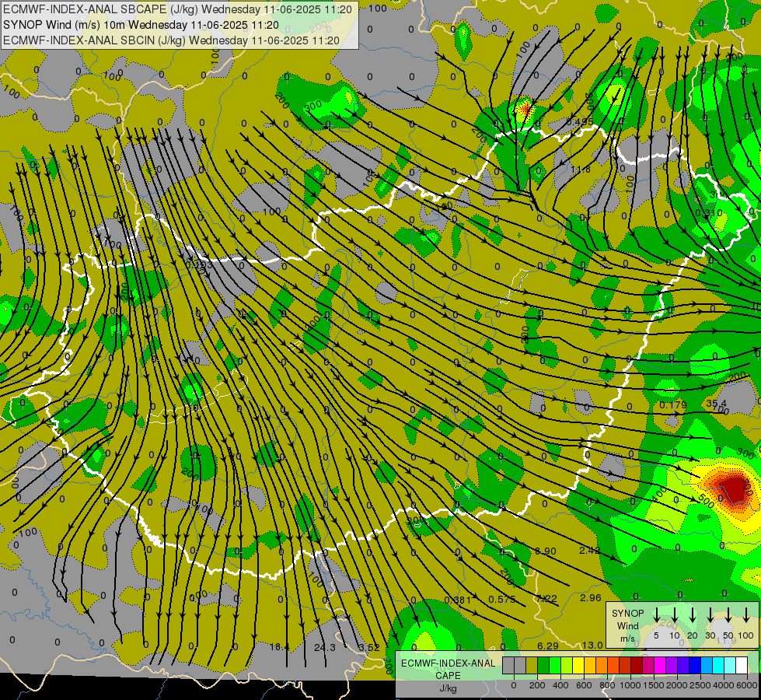Click the 'SYNOP Wind m/s' legend label
This screenshot has width=761, height=700.
(x=627, y=625)
